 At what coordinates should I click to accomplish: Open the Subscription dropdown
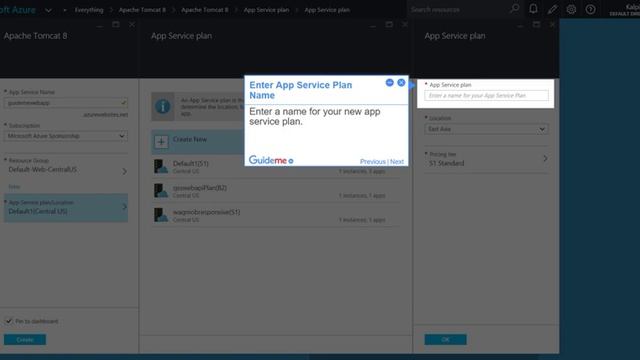click(x=66, y=136)
